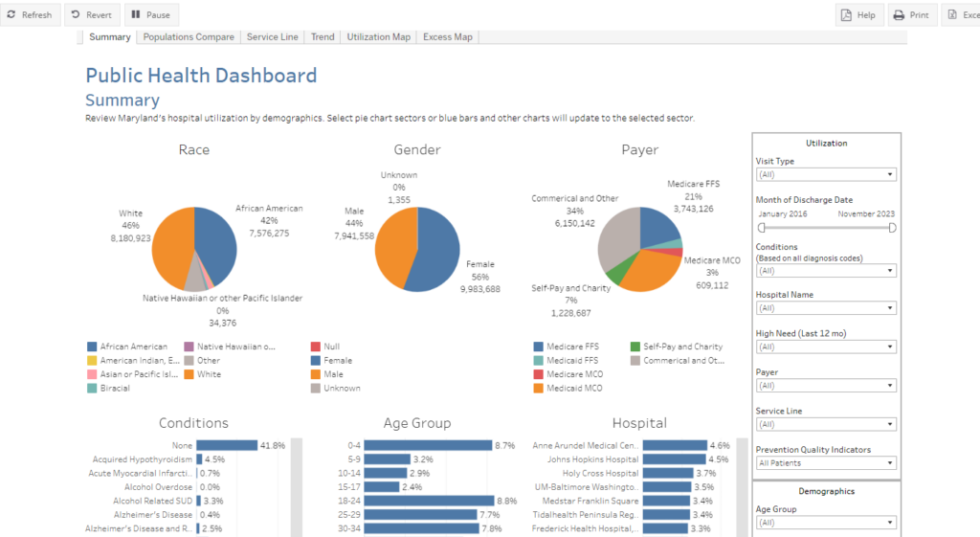Viewport: 980px width, 537px height.
Task: Expand the Conditions filter dropdown
Action: tap(826, 271)
